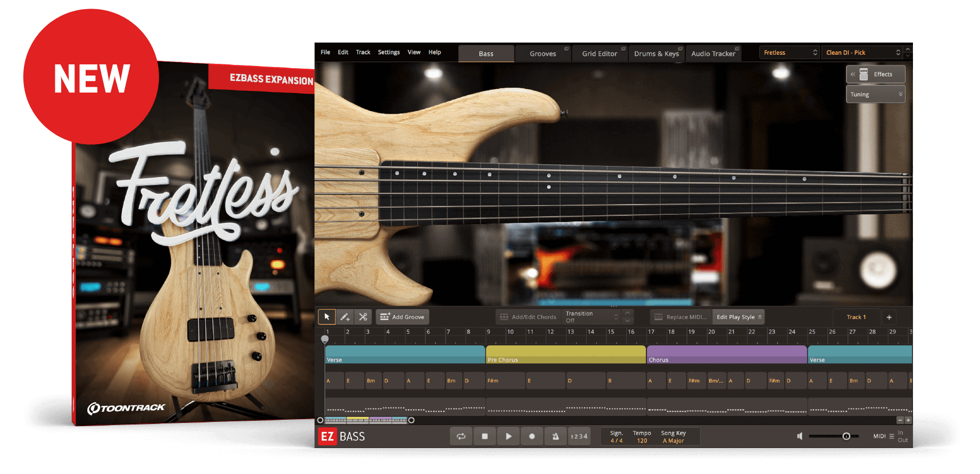Click the playhead marker at bar 1
980x474 pixels.
(x=325, y=339)
